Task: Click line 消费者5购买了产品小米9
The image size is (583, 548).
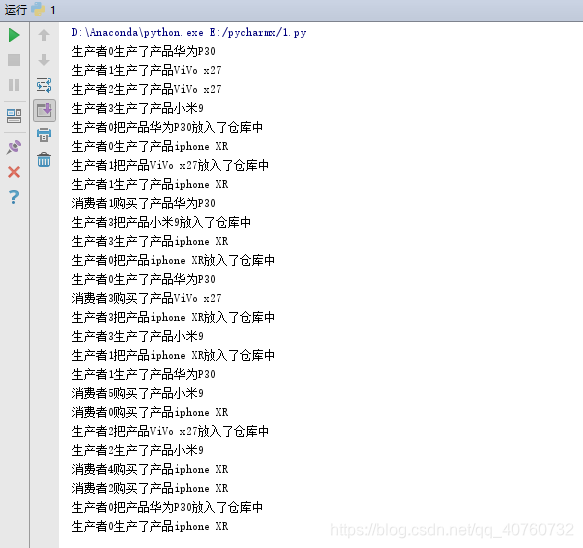Action: click(138, 393)
